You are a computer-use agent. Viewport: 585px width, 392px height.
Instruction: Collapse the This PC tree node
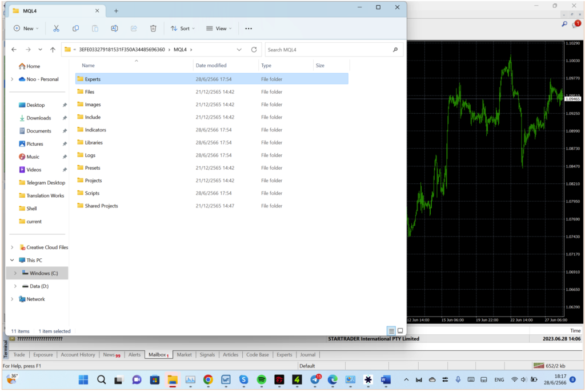point(12,260)
